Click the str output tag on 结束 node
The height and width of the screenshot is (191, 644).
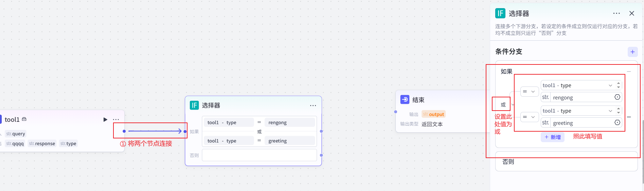(x=433, y=114)
